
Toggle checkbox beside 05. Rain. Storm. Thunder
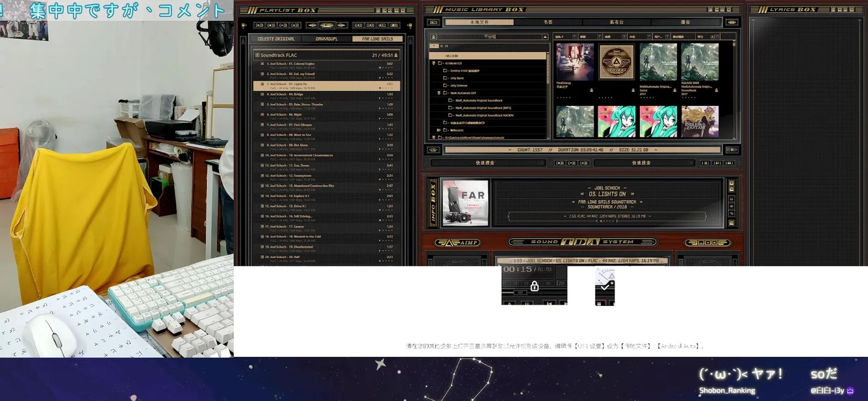263,105
